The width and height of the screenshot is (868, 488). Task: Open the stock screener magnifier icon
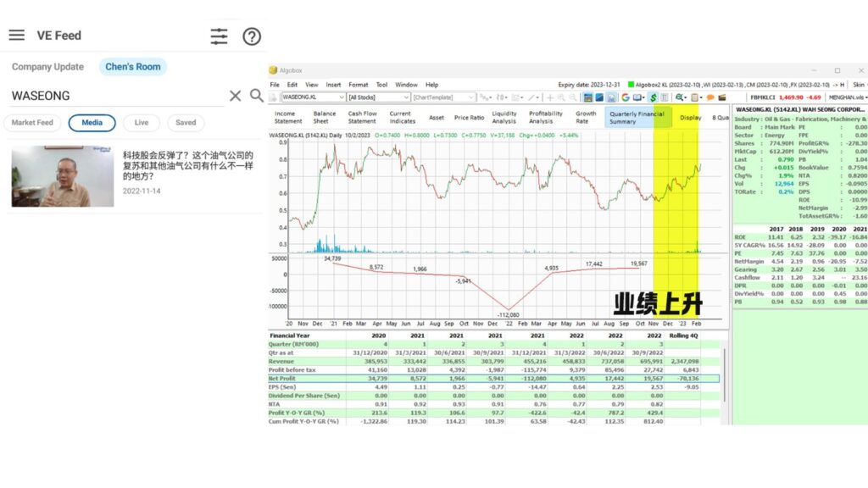point(680,97)
